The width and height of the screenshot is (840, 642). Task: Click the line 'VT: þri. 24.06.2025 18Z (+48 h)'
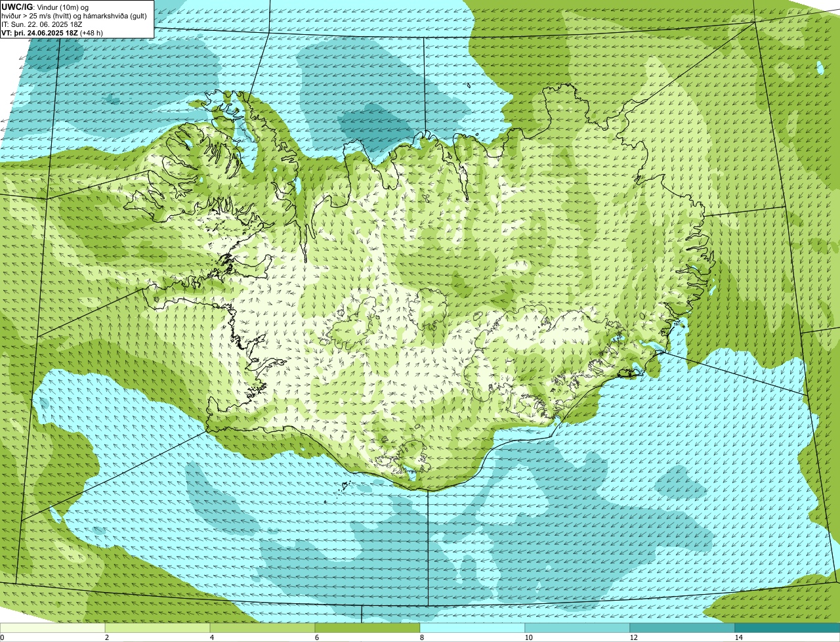[x=52, y=32]
